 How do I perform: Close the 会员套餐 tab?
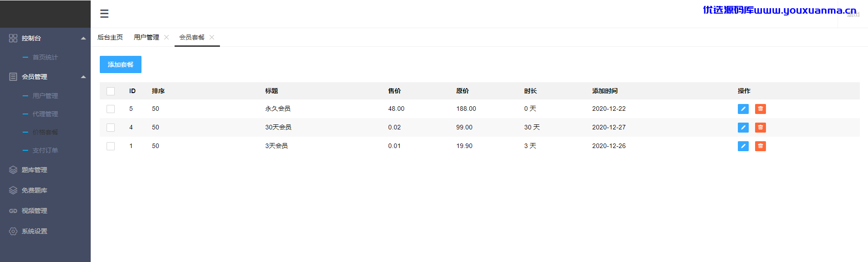212,37
